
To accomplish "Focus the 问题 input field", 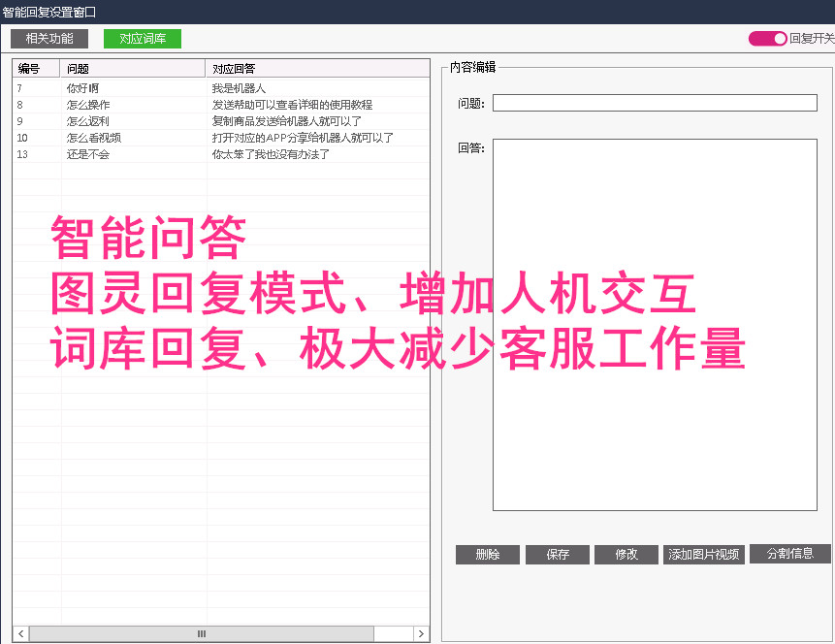I will click(x=655, y=103).
